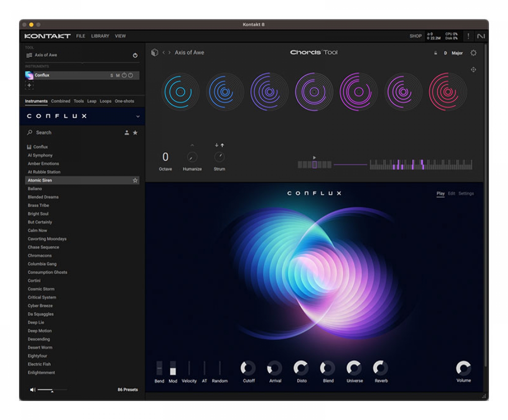
Task: Switch to the Instruments browser tab
Action: [36, 101]
